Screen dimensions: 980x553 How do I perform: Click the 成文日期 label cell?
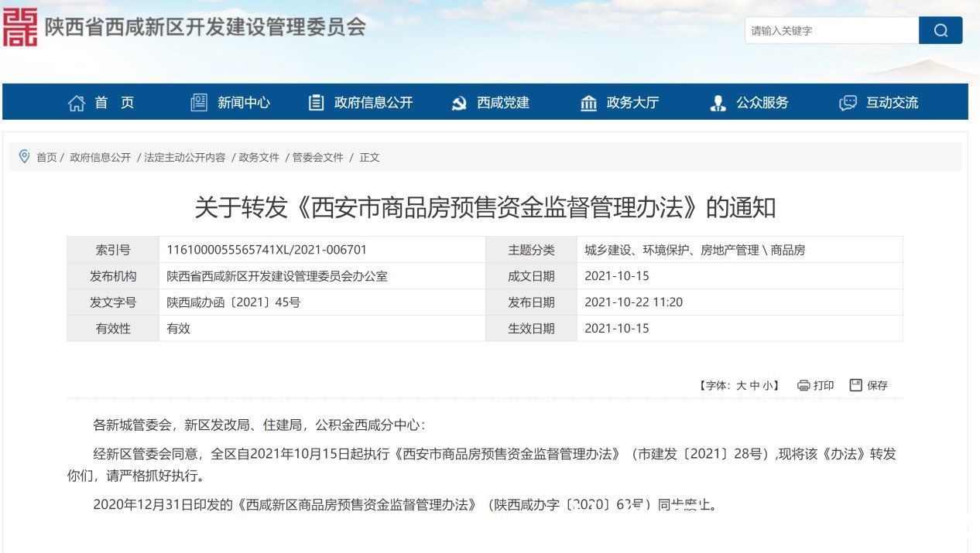[532, 276]
